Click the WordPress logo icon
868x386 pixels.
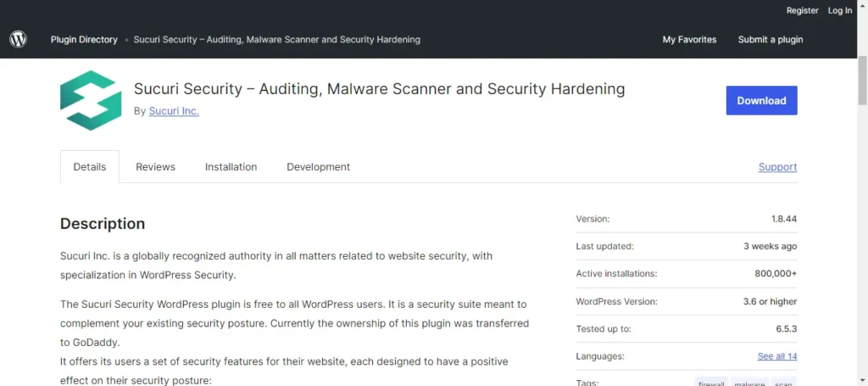(x=19, y=39)
